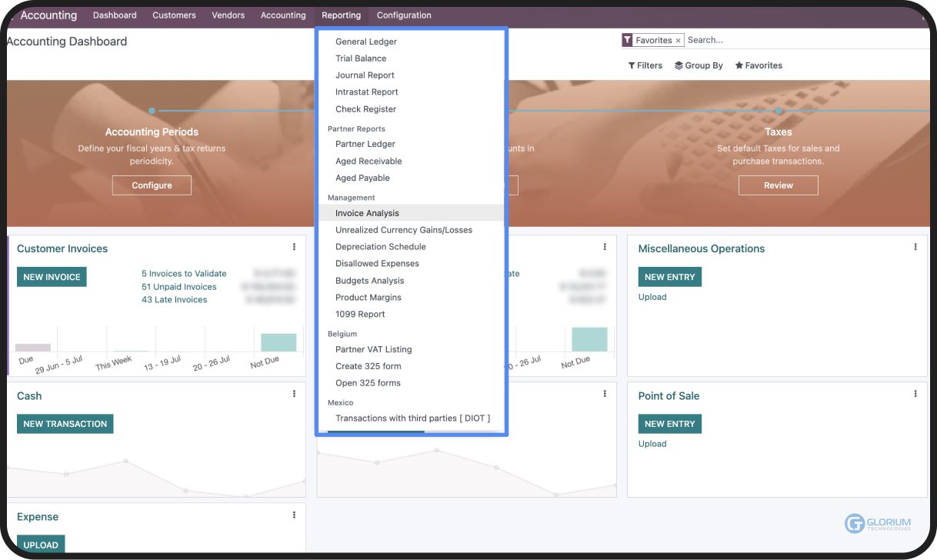Open the Filters dropdown
This screenshot has height=560, width=937.
pos(645,65)
